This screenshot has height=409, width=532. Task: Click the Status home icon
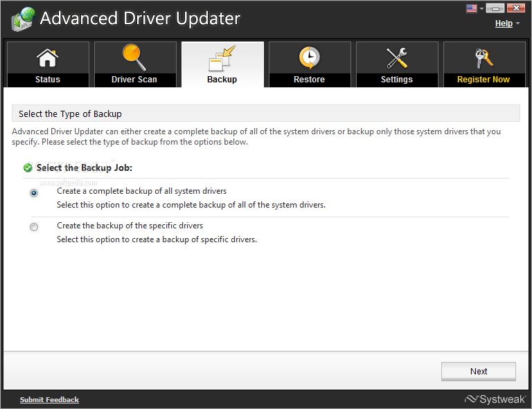48,57
